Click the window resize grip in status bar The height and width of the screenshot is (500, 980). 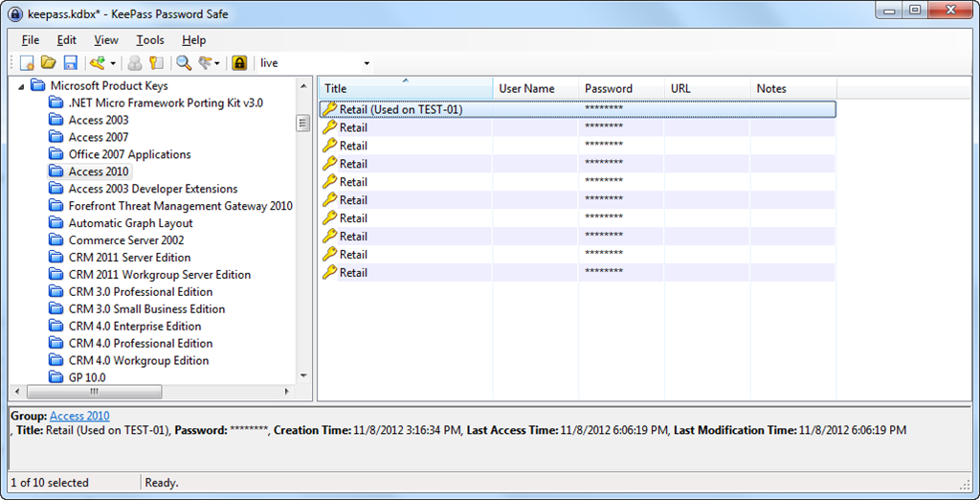(965, 485)
